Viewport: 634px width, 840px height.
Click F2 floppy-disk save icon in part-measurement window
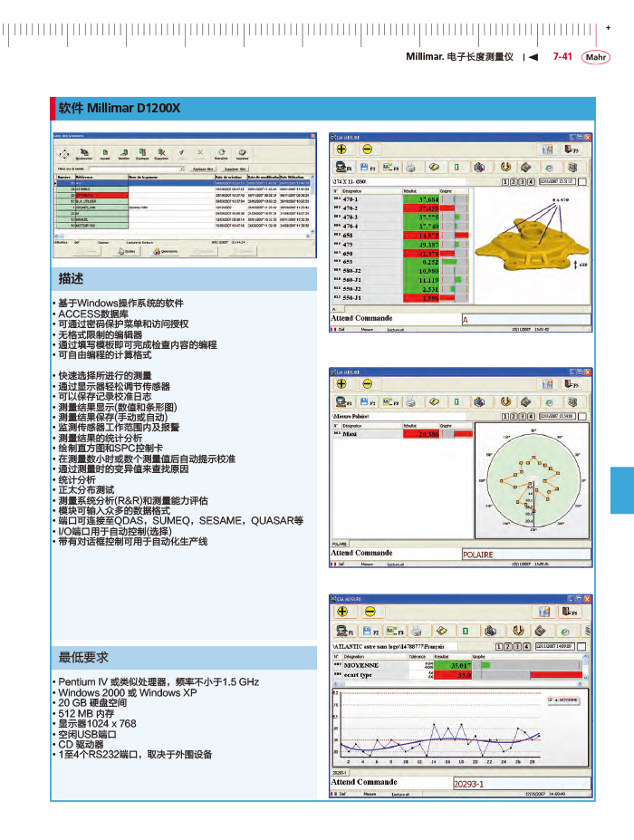pyautogui.click(x=367, y=168)
